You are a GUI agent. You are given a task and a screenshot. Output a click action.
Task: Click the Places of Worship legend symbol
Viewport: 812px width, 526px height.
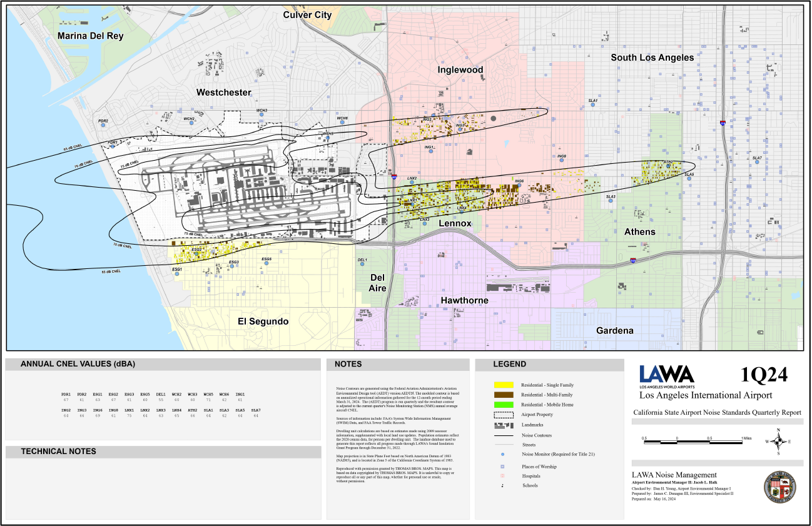point(502,467)
